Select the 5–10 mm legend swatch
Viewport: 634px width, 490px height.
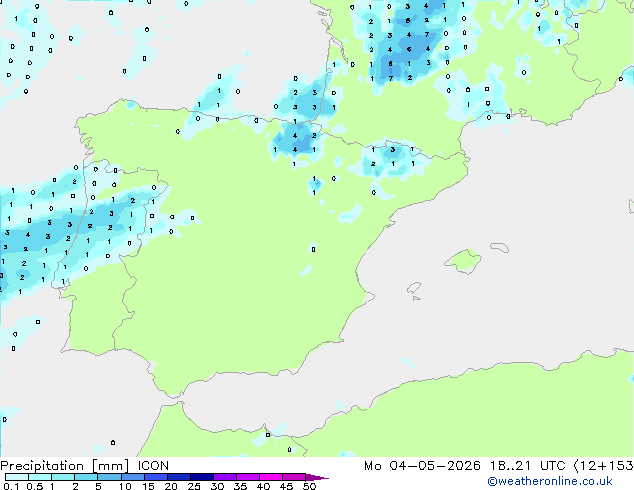109,477
